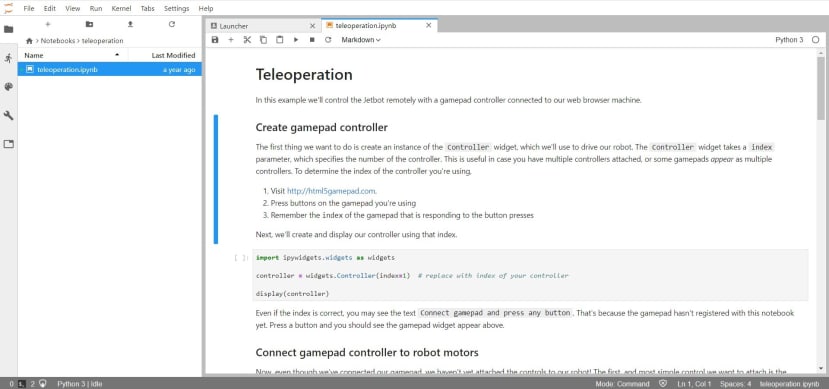
Task: Click the terminal count icon in status bar
Action: tap(21, 384)
